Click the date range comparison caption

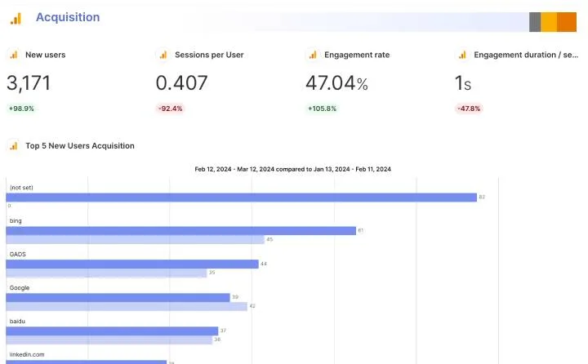point(293,169)
